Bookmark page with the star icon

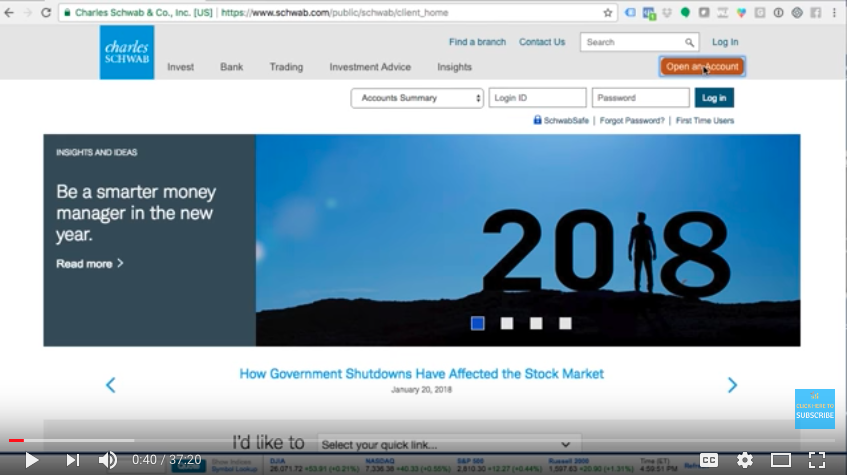608,12
